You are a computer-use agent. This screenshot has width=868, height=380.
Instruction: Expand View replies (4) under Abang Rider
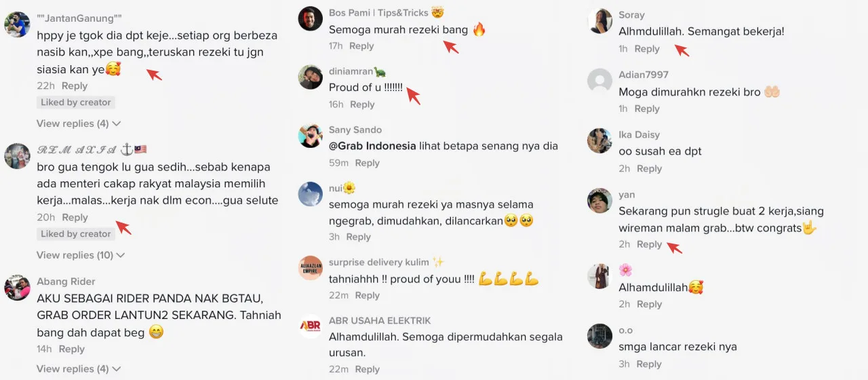click(x=79, y=369)
